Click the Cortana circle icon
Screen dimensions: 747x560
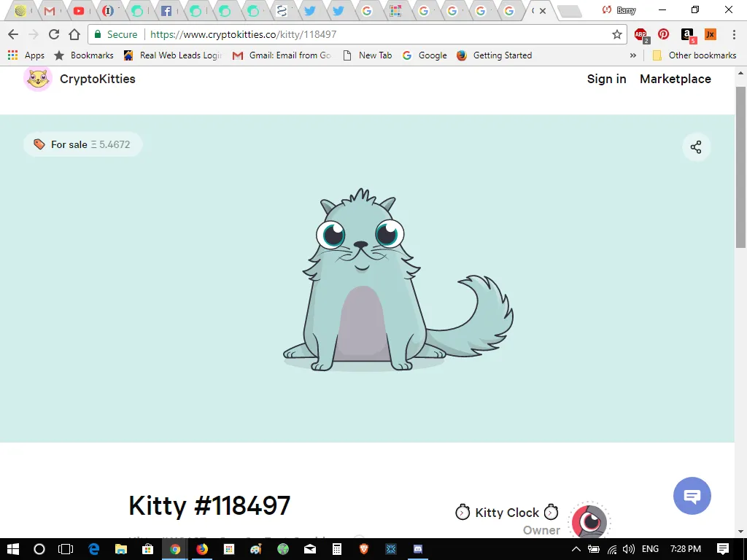click(x=39, y=549)
